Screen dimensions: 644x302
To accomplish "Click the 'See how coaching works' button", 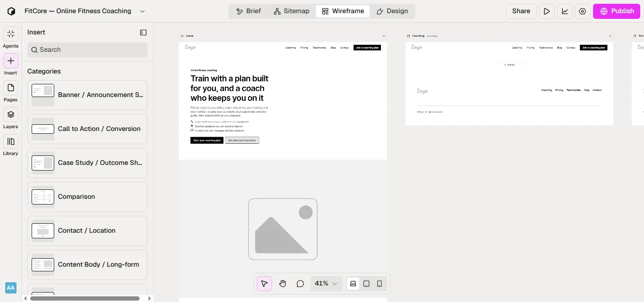I will click(242, 140).
